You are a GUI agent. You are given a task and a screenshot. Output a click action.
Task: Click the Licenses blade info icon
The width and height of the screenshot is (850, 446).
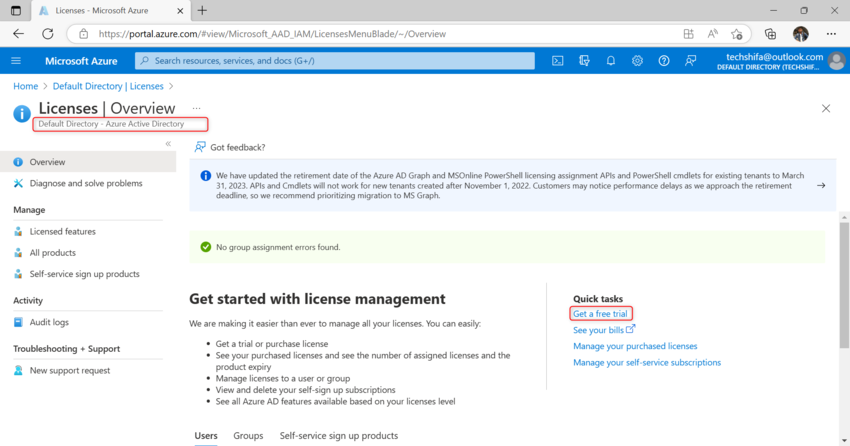tap(22, 114)
